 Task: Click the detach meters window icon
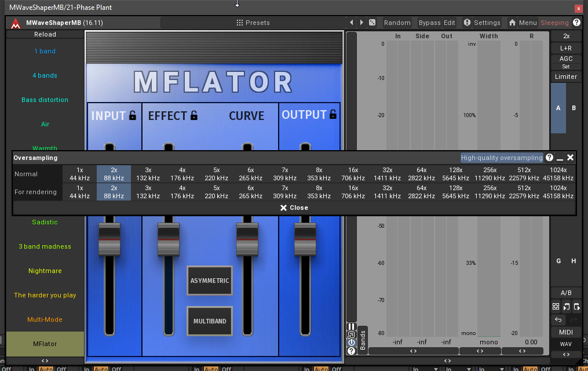tap(352, 334)
